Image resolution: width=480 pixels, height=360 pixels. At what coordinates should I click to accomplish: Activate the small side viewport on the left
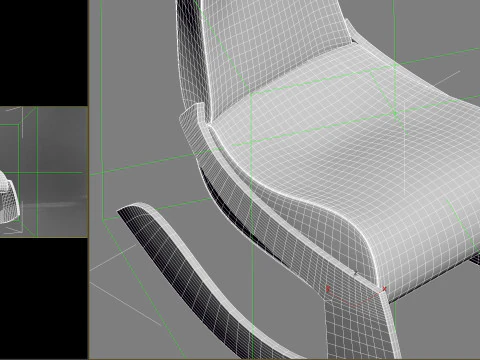[x=44, y=172]
